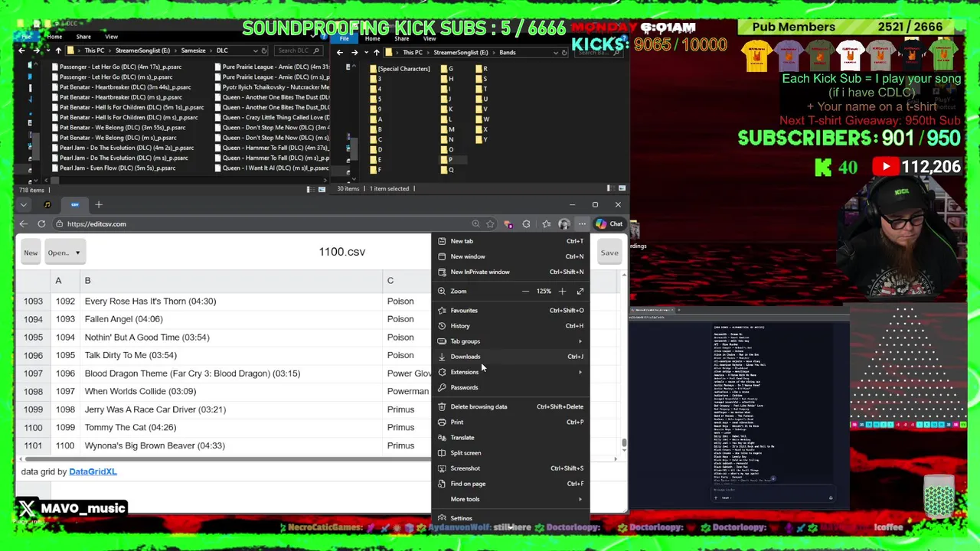Click the zoom magnifier icon in address bar
The height and width of the screenshot is (551, 980).
(x=475, y=224)
